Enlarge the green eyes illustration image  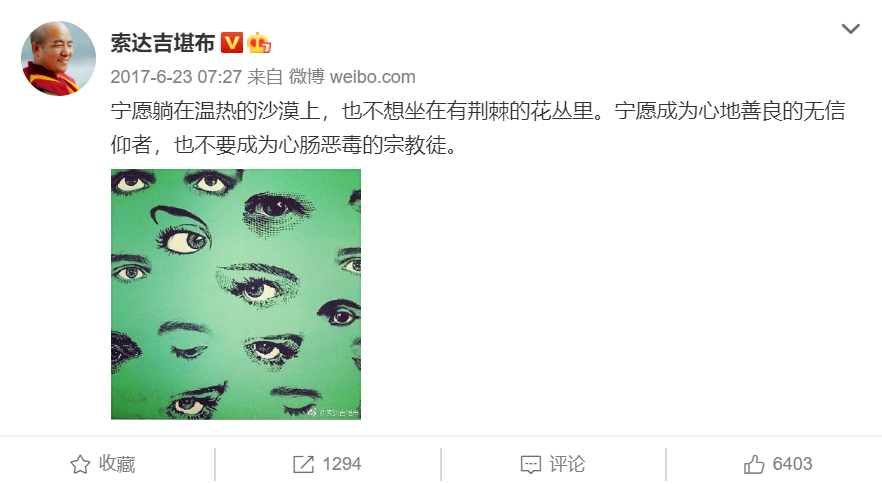tap(236, 294)
